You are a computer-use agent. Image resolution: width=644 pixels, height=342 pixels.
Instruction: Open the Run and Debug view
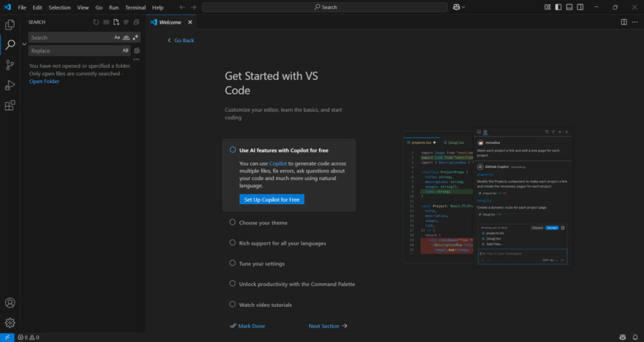[x=10, y=85]
